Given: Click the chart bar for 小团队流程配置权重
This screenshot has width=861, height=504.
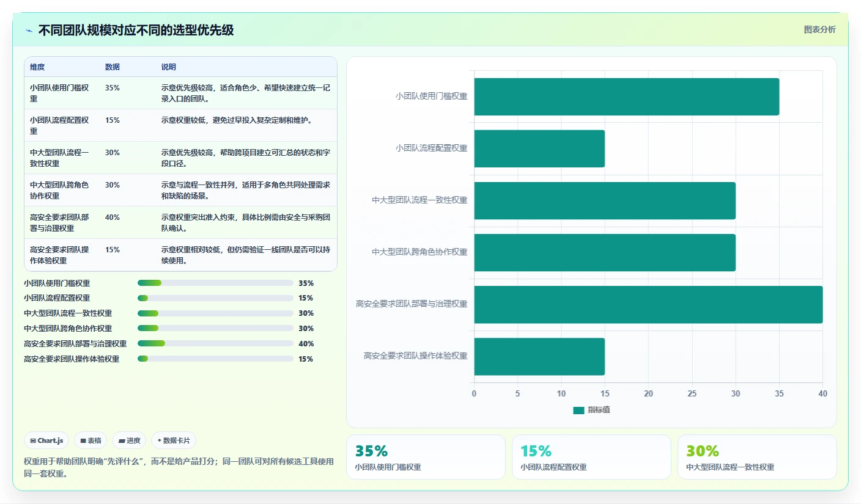Looking at the screenshot, I should [x=539, y=148].
